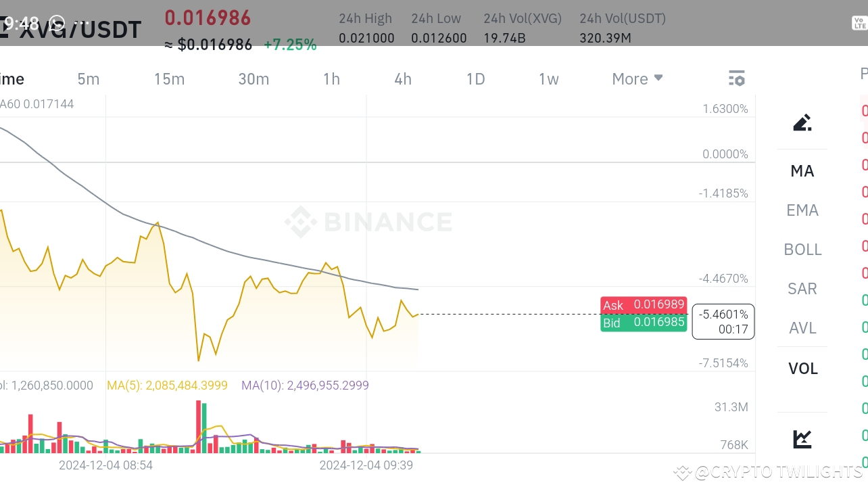Switch to the 1D timeframe tab

click(475, 78)
